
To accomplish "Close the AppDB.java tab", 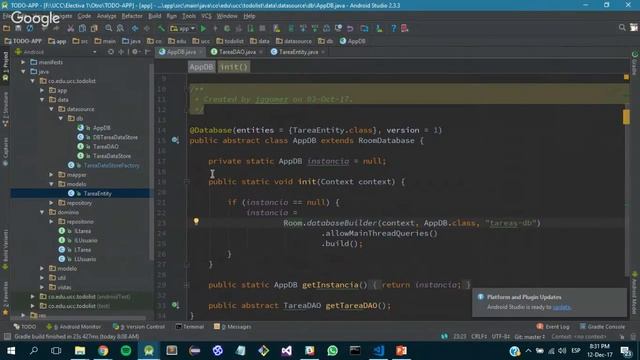I will tap(201, 52).
